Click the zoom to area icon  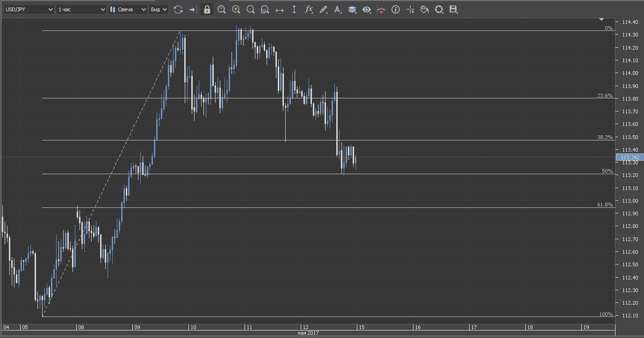coord(265,9)
